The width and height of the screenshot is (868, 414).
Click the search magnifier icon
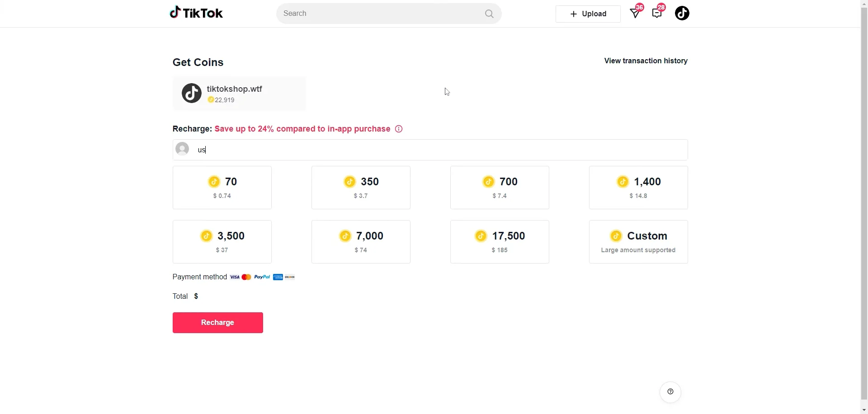[x=489, y=14]
